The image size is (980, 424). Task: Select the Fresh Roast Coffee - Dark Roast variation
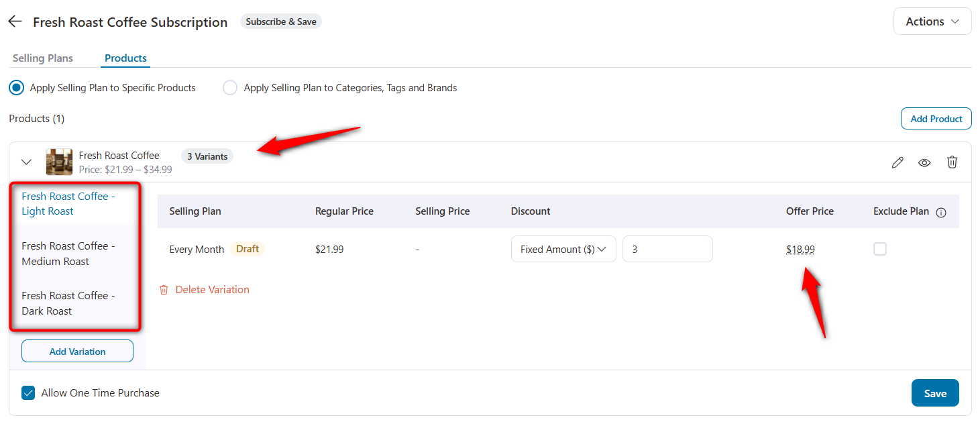(x=68, y=303)
